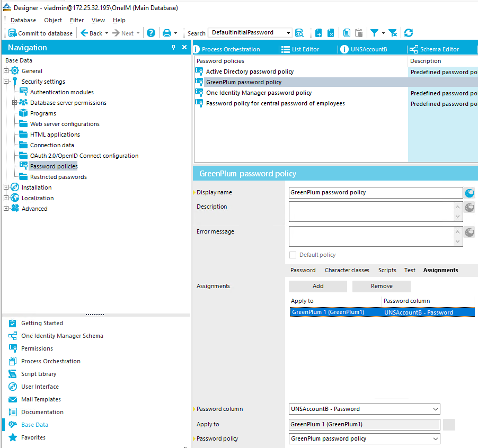Toggle translation globe beside Error message

pos(470,232)
